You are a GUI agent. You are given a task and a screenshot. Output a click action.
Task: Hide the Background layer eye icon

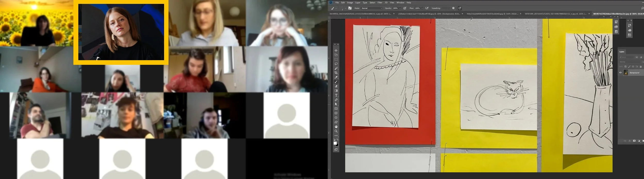[x=620, y=73]
